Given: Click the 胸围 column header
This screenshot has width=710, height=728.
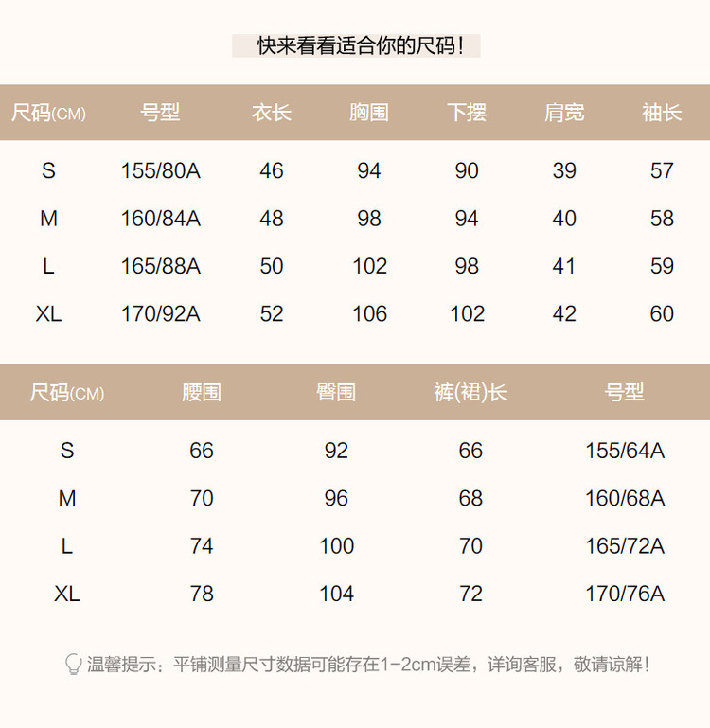Looking at the screenshot, I should click(x=369, y=113).
